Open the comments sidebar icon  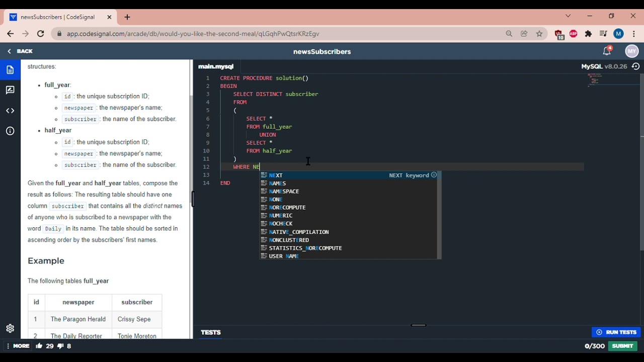click(10, 90)
